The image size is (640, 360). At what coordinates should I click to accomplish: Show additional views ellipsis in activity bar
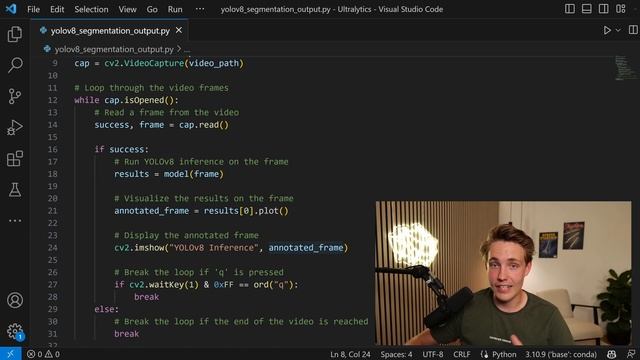click(x=15, y=221)
